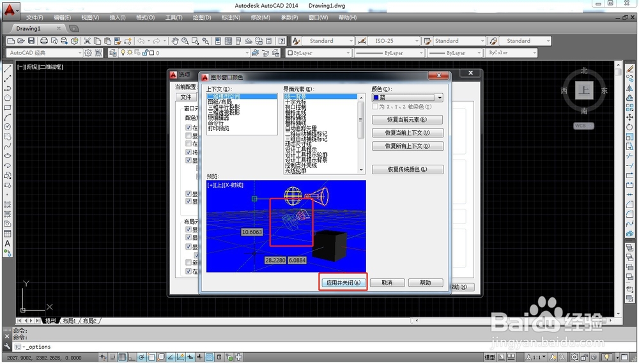Open the 编辑(E) menu
Screen dimensions: 639x364
coord(62,17)
